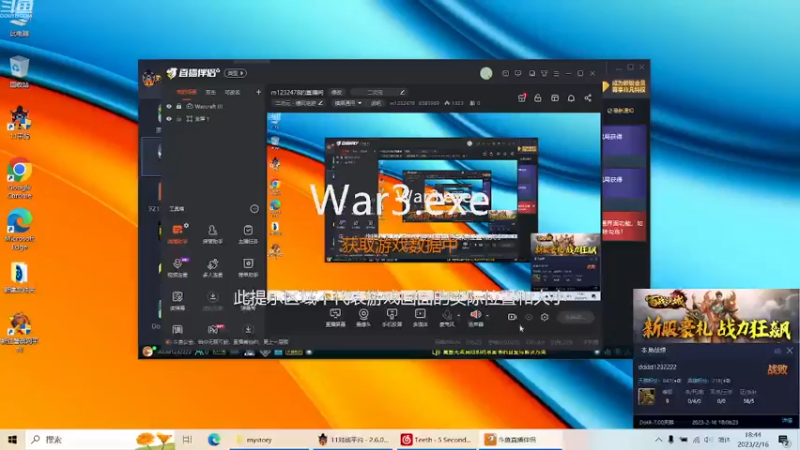The width and height of the screenshot is (800, 450).
Task: Add a new scene with the plus icon
Action: click(x=258, y=92)
